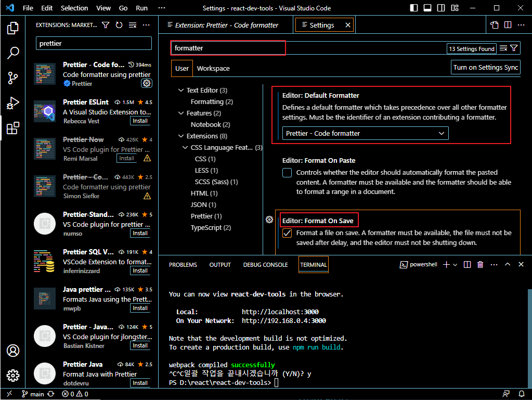Viewport: 532px width, 400px height.
Task: Open terminal panel more actions menu
Action: [x=494, y=265]
